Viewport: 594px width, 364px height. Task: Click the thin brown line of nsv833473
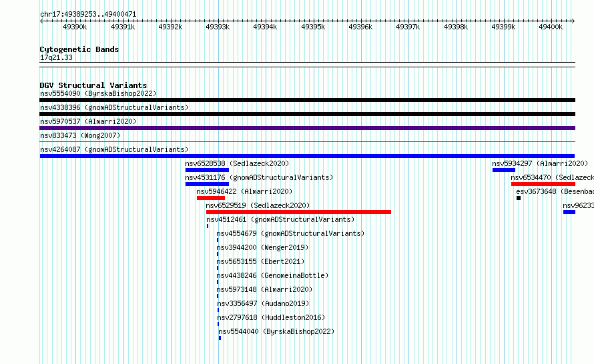point(307,142)
